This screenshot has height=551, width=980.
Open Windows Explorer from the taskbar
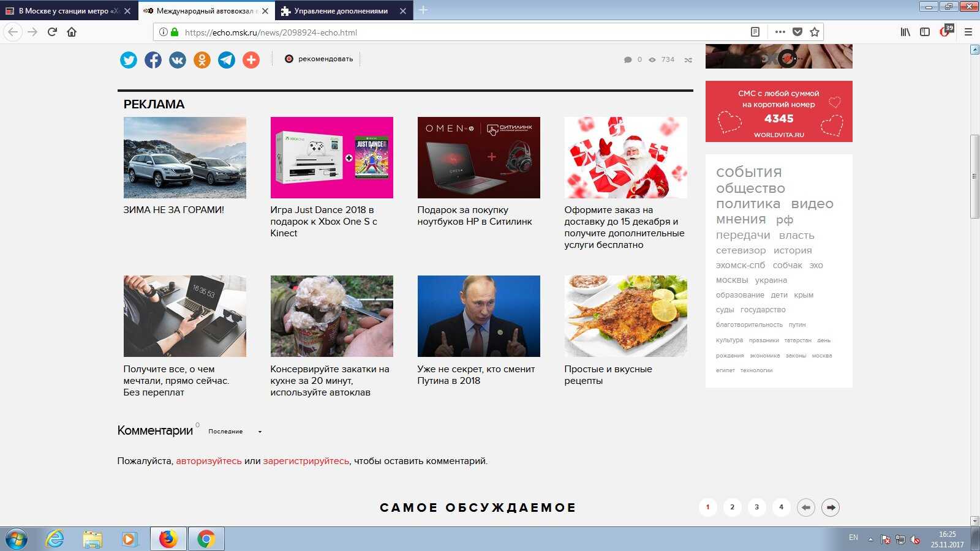(92, 539)
